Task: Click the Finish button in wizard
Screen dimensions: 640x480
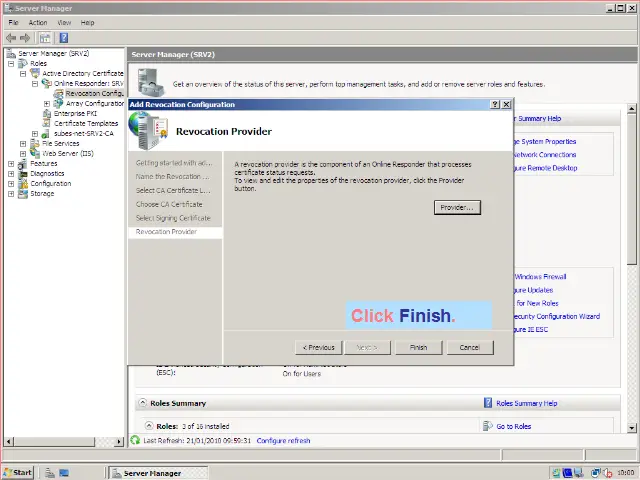Action: coord(418,347)
